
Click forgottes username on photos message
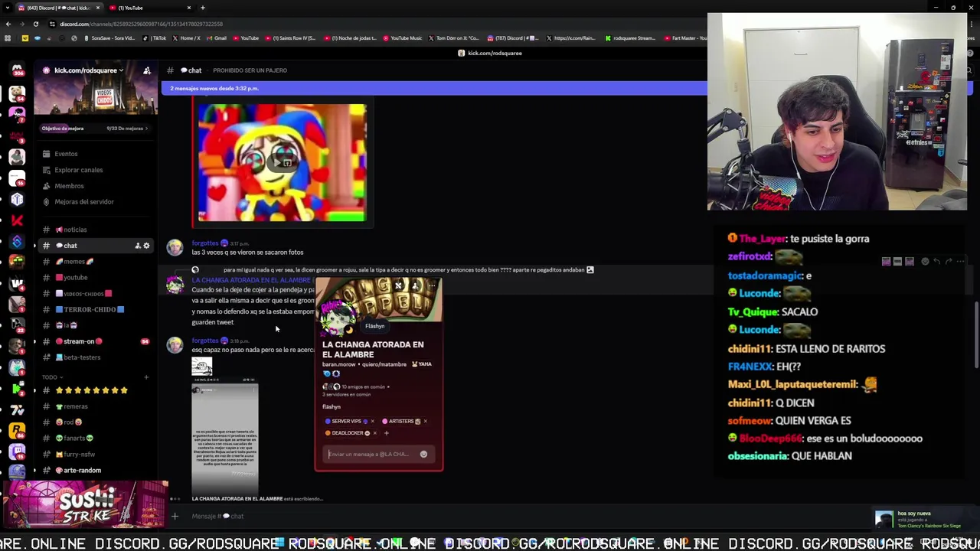coord(205,243)
